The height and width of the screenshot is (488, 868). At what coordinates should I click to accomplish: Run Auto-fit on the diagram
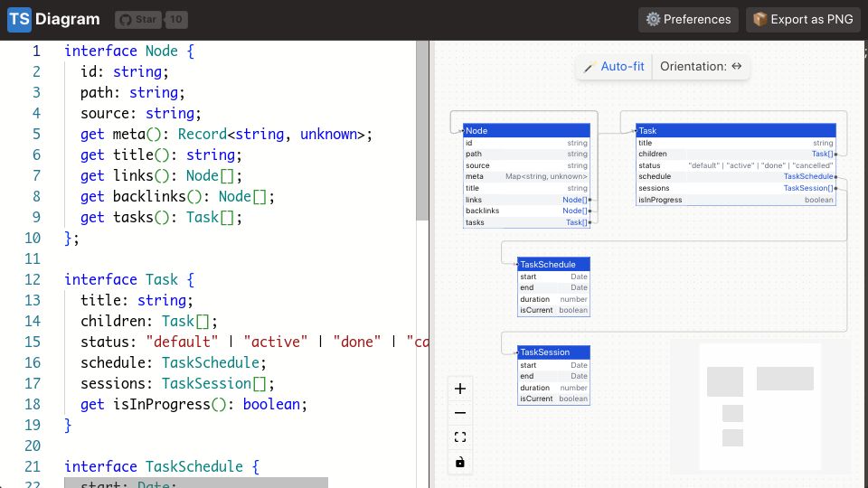615,66
